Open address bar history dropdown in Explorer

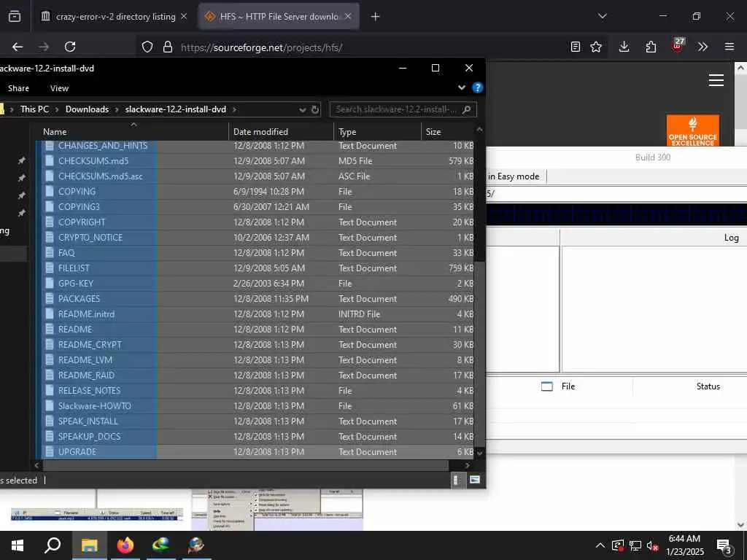point(302,110)
